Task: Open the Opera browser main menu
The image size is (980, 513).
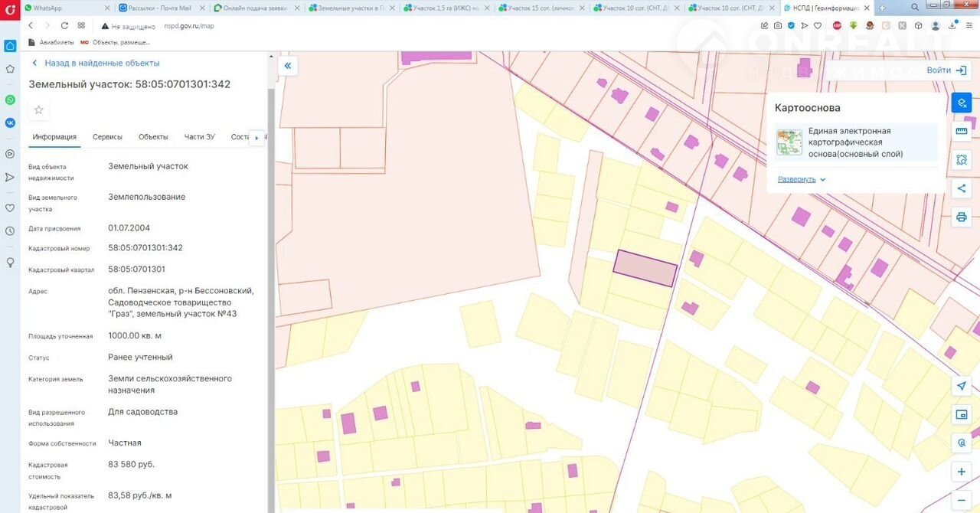Action: click(10, 8)
